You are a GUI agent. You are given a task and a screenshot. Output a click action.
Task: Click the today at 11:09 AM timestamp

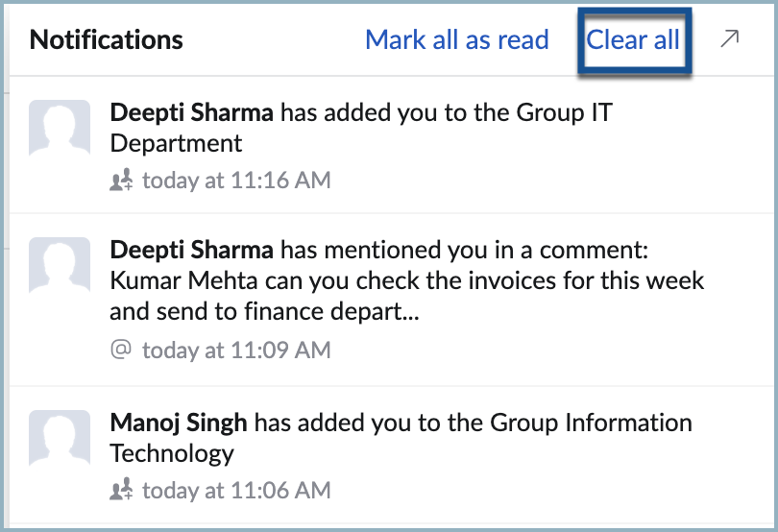236,350
